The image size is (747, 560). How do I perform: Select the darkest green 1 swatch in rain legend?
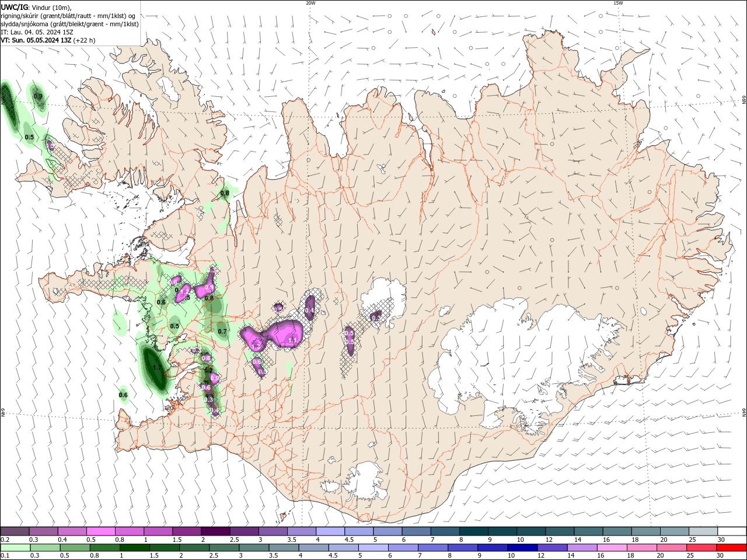pyautogui.click(x=134, y=548)
